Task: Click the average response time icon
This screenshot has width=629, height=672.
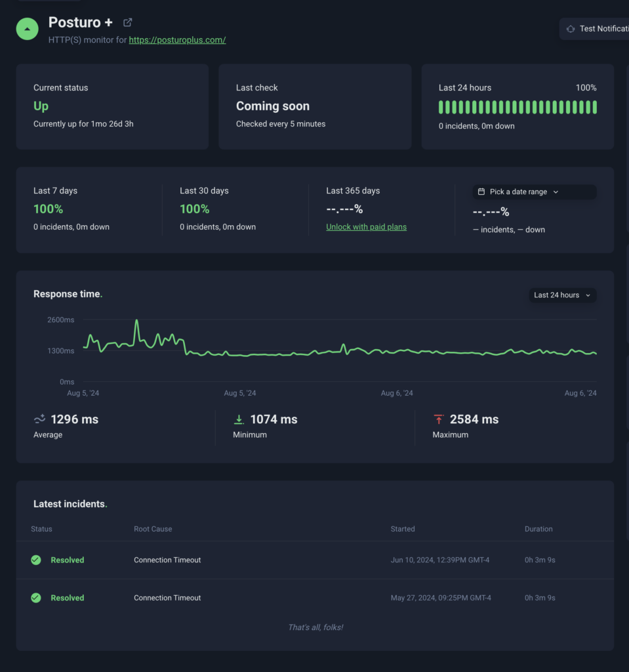Action: tap(39, 419)
